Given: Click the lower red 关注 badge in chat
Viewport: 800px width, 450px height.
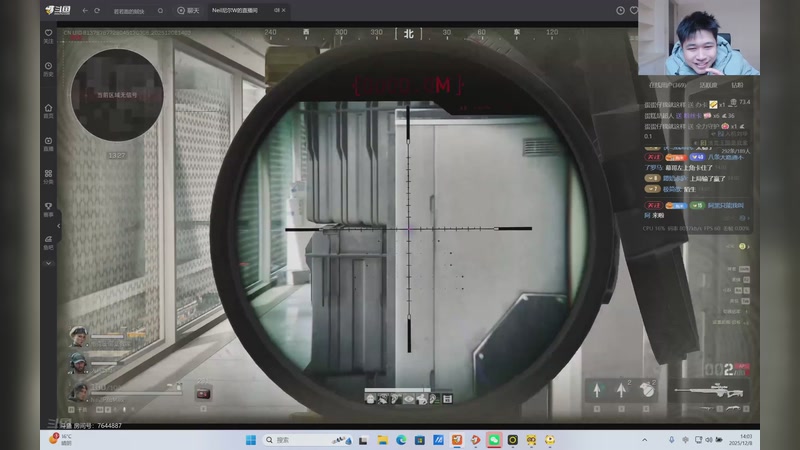Looking at the screenshot, I should [654, 206].
